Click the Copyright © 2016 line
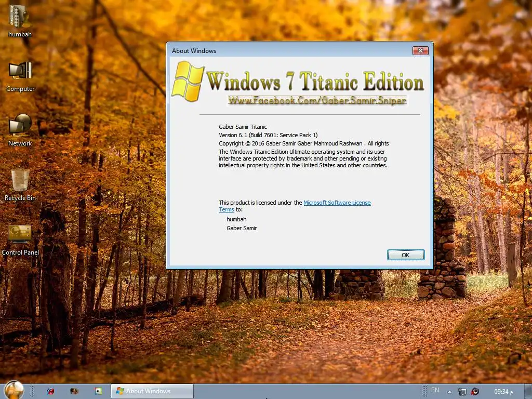This screenshot has height=399, width=532. coord(303,143)
